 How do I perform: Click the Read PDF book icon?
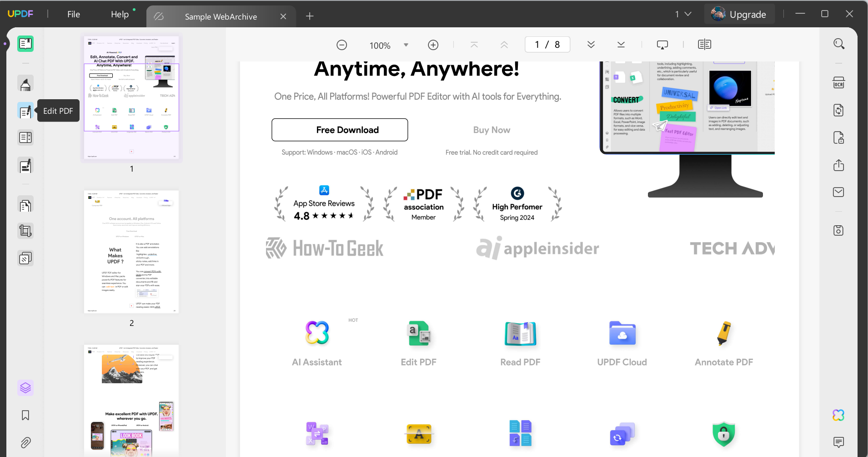[521, 333]
